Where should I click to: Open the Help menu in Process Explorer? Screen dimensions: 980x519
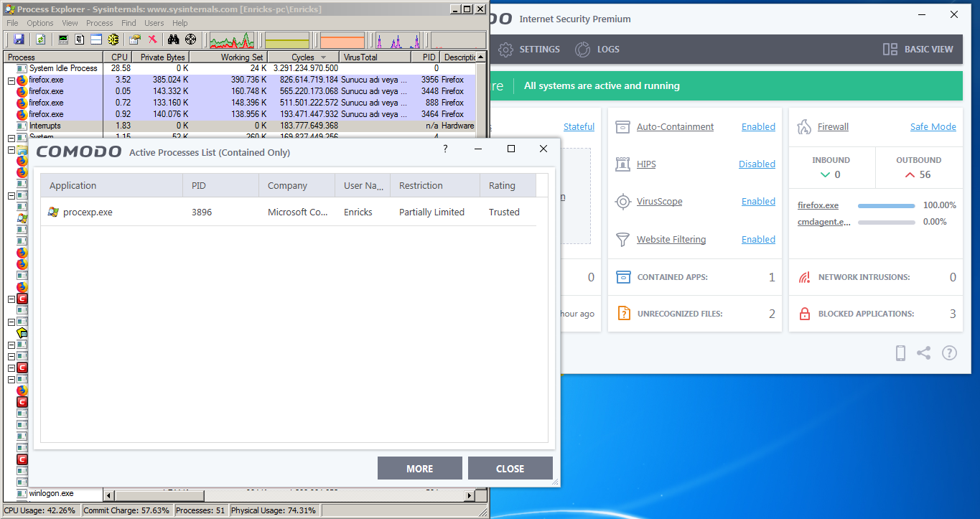pos(179,23)
